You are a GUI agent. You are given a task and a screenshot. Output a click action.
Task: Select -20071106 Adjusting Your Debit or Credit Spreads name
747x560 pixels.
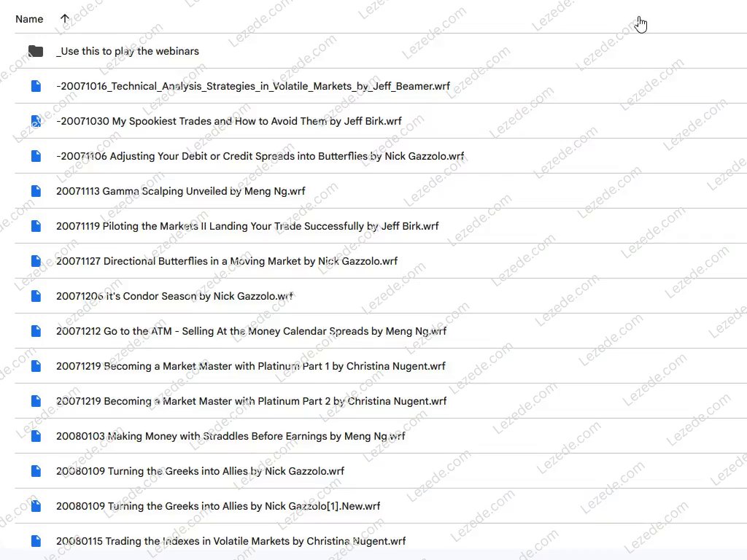coord(260,156)
